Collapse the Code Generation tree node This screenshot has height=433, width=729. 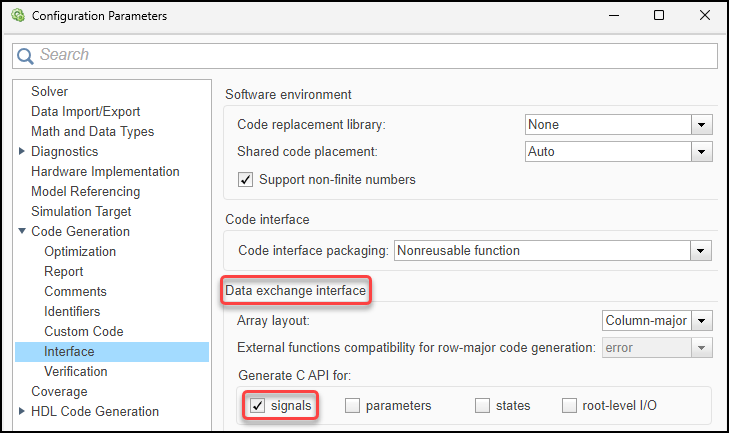[x=23, y=231]
